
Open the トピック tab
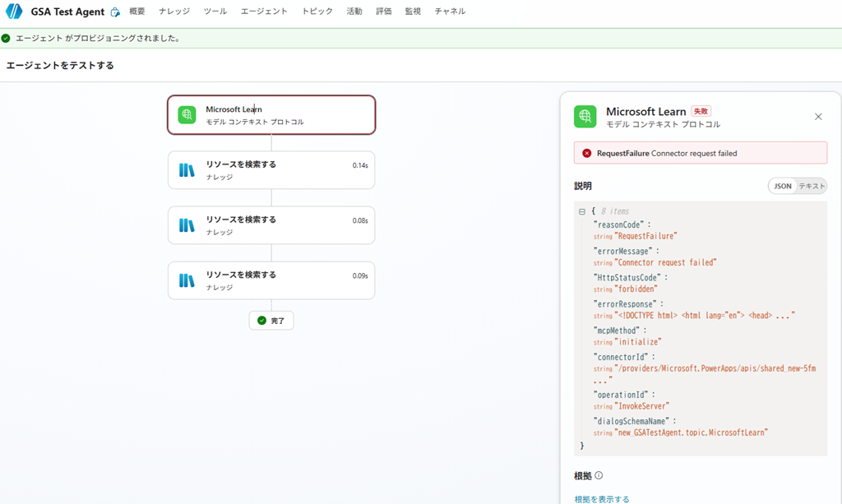[317, 12]
